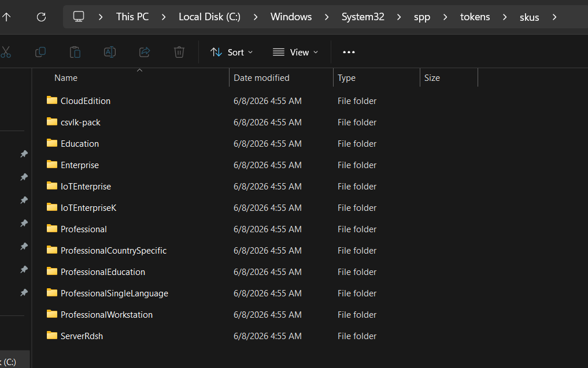Expand chevron after This PC
This screenshot has height=368, width=588.
164,17
